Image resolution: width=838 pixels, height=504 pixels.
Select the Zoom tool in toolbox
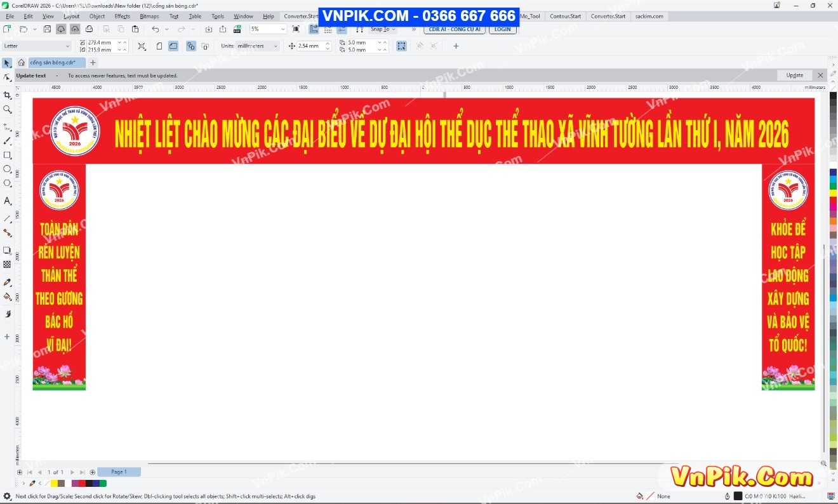tap(7, 109)
